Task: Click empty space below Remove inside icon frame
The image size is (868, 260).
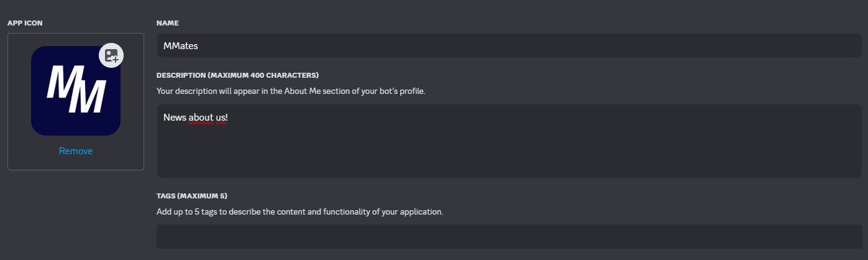Action: tap(76, 164)
